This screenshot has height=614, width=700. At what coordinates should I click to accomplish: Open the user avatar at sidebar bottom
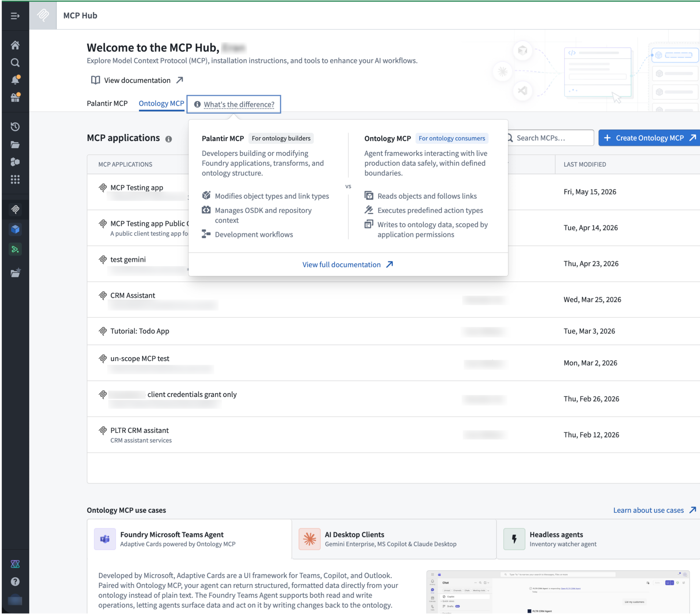(x=15, y=600)
